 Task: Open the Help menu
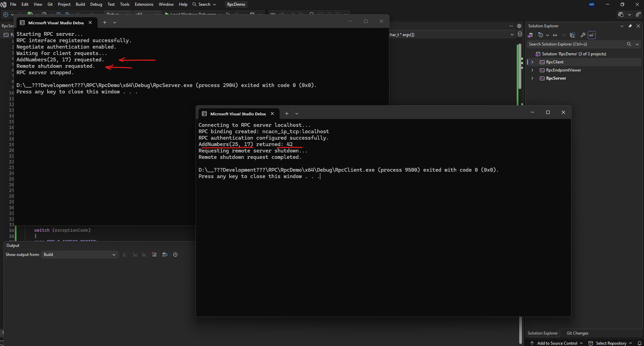(183, 4)
